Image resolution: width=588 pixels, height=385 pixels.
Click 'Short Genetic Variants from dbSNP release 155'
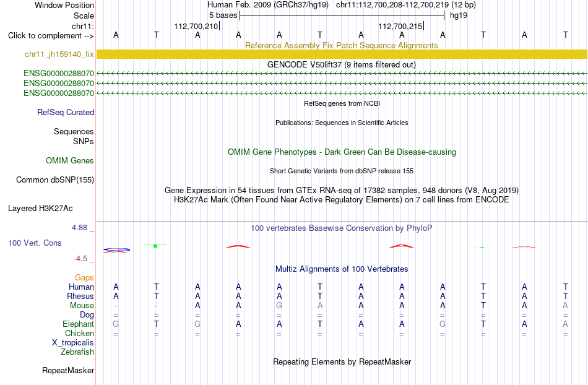coord(342,171)
